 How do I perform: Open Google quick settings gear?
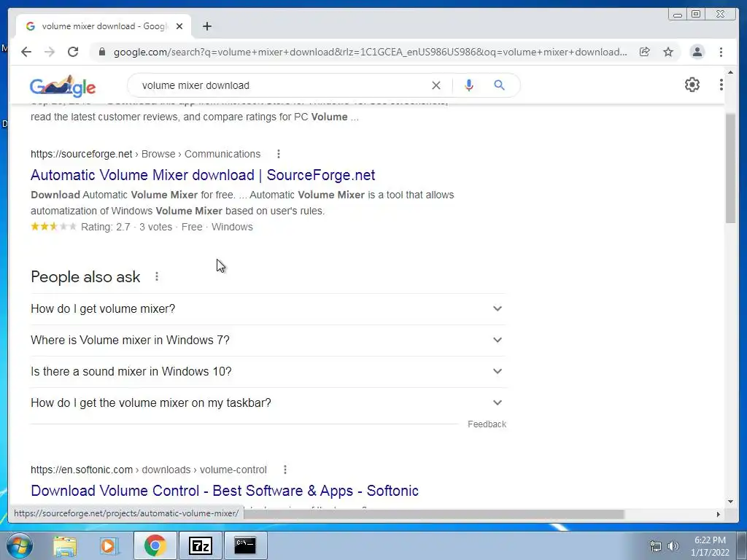click(x=692, y=85)
